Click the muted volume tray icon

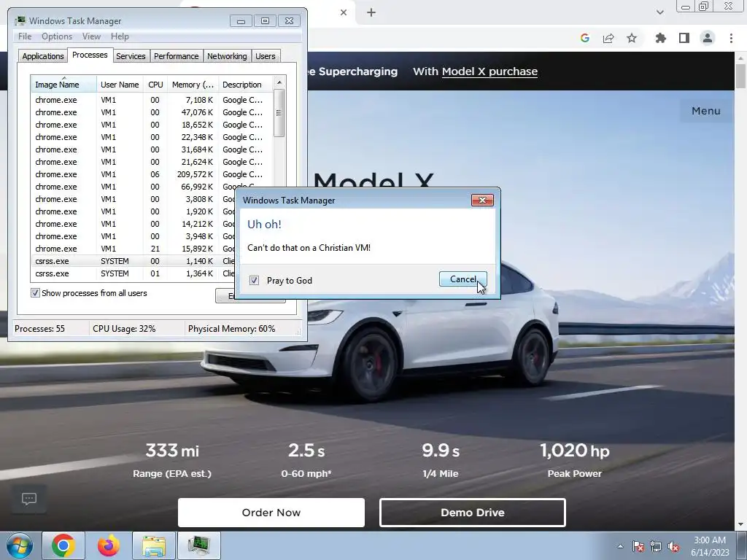(673, 546)
